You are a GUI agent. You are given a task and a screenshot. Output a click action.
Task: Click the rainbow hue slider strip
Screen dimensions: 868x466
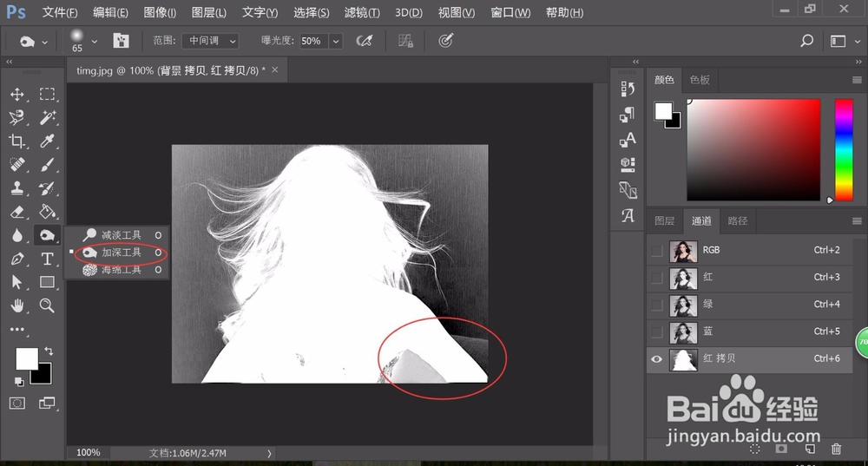coord(845,150)
